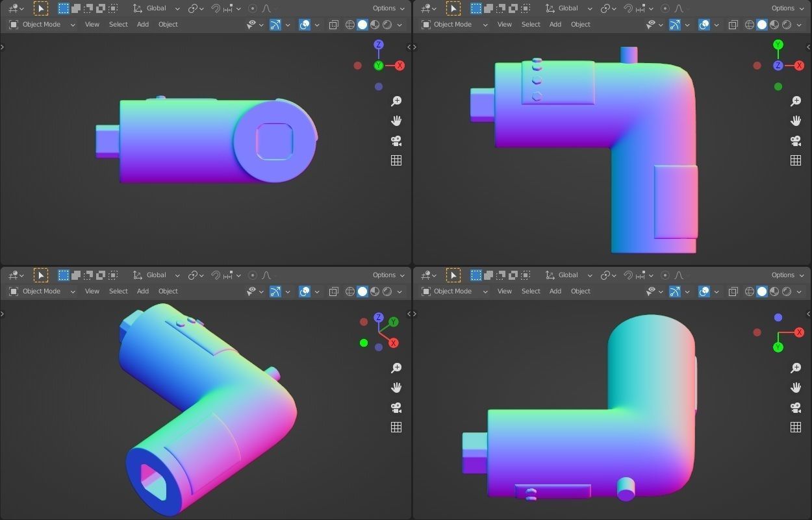
Task: Click grid projection icon in bottom-left viewport
Action: (x=396, y=427)
